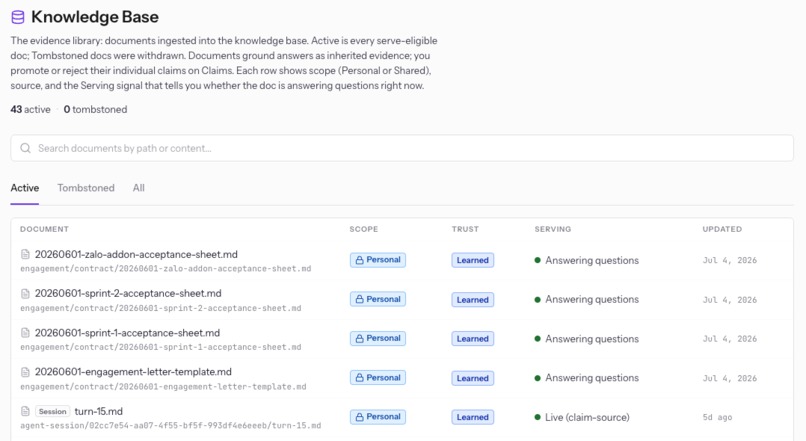Click file icon for zalo-addon-acceptance-sheet.md
Viewport: 806px width, 441px height.
pyautogui.click(x=25, y=254)
